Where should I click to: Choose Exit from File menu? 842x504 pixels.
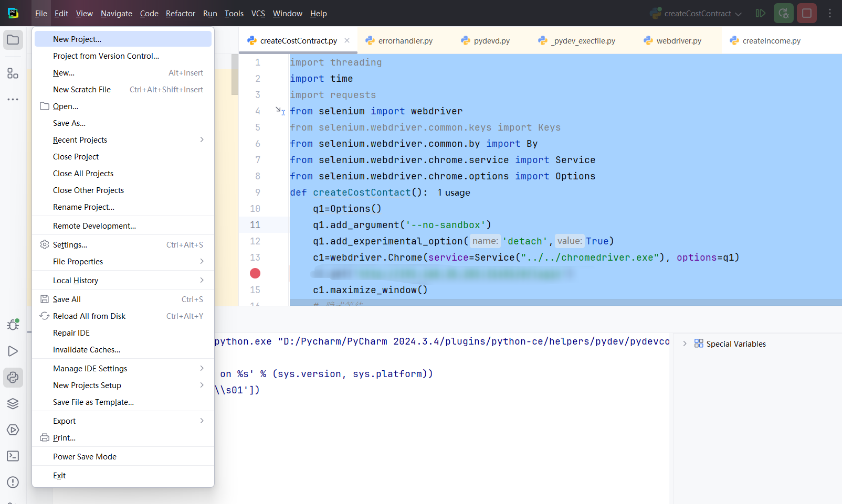(x=123, y=475)
